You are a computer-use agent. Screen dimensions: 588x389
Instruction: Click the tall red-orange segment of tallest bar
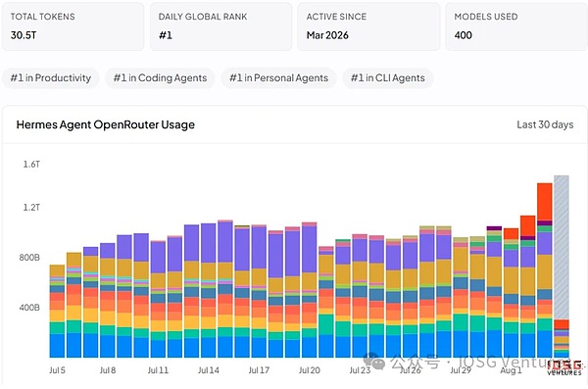point(545,202)
